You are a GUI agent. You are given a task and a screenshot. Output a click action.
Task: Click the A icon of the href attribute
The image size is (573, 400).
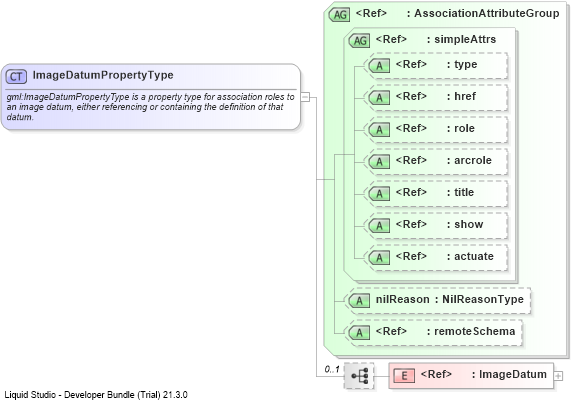379,98
